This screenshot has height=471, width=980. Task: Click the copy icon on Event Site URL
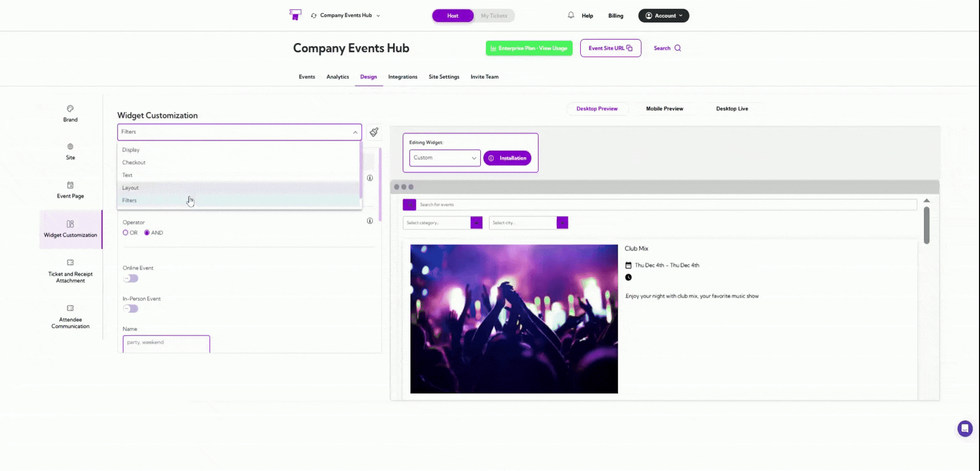629,48
